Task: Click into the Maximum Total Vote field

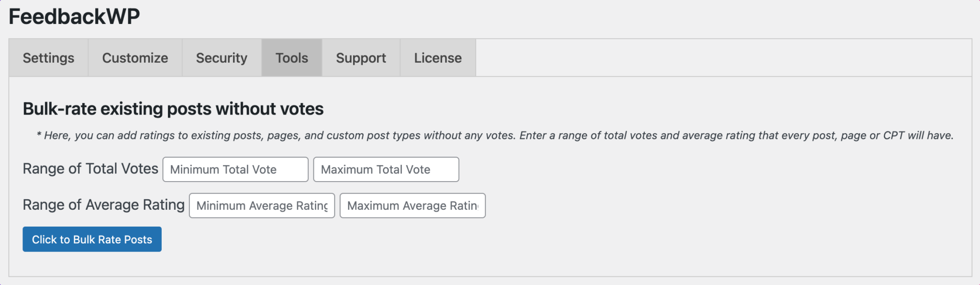Action: click(x=386, y=170)
